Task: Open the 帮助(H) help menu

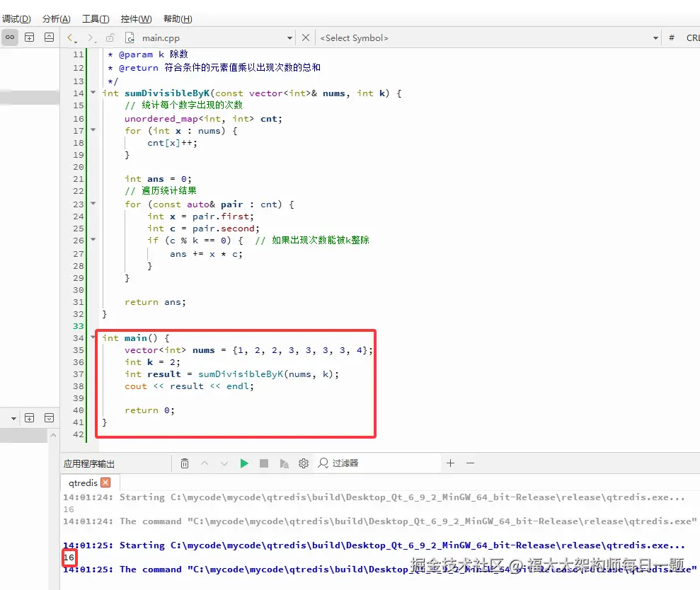Action: tap(178, 18)
